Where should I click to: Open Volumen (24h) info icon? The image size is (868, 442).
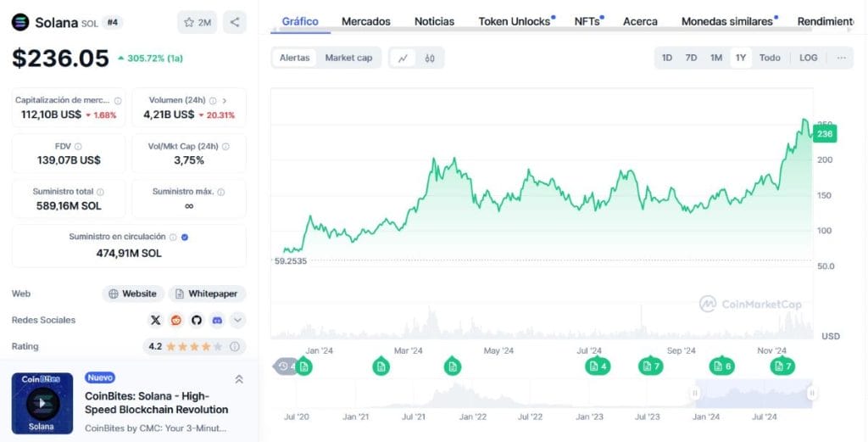(x=213, y=101)
